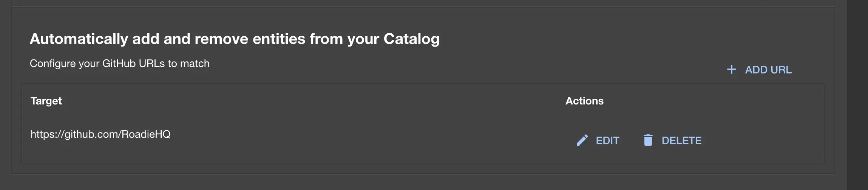Click 'RoadieHQ' in the target URL

146,134
